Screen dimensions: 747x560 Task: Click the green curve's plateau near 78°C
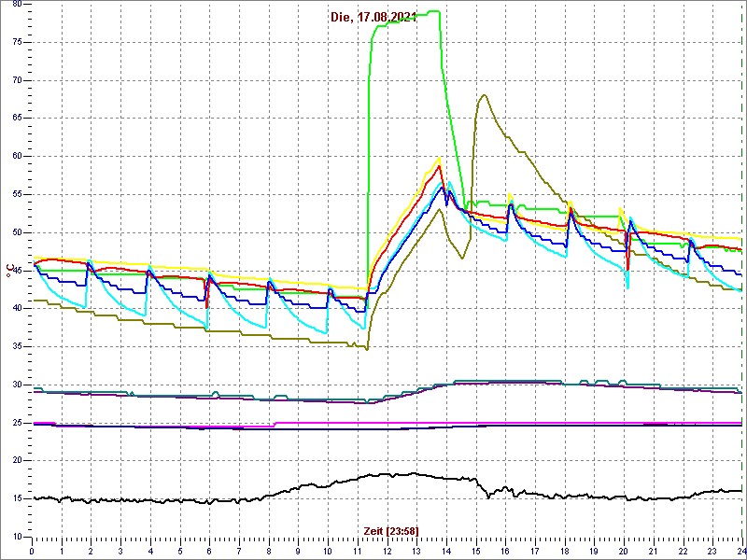point(405,19)
